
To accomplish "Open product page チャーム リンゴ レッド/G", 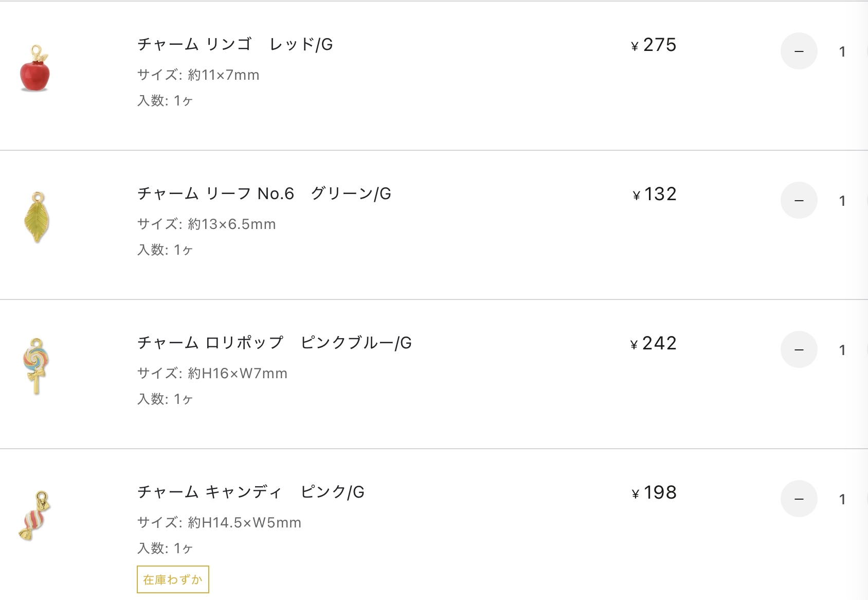I will click(x=235, y=44).
